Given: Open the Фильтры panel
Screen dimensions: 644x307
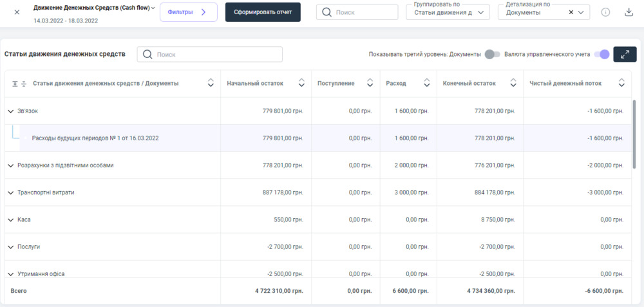Looking at the screenshot, I should [188, 12].
